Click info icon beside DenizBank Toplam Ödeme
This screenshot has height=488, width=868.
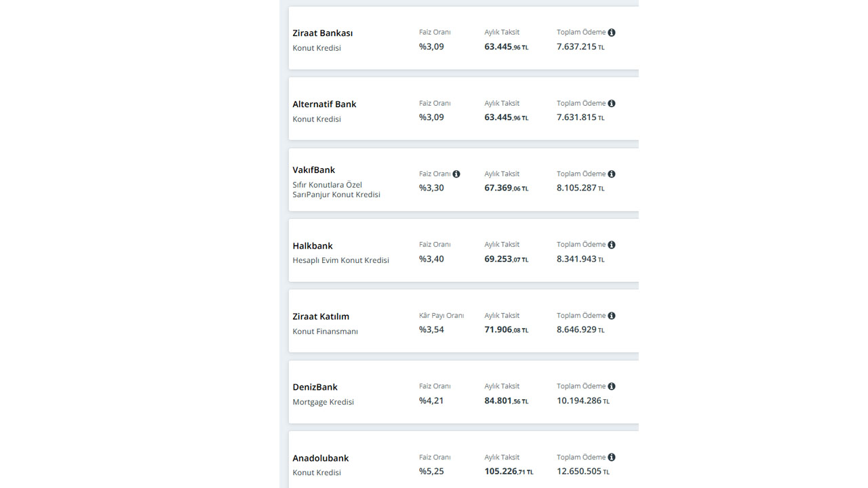(612, 386)
